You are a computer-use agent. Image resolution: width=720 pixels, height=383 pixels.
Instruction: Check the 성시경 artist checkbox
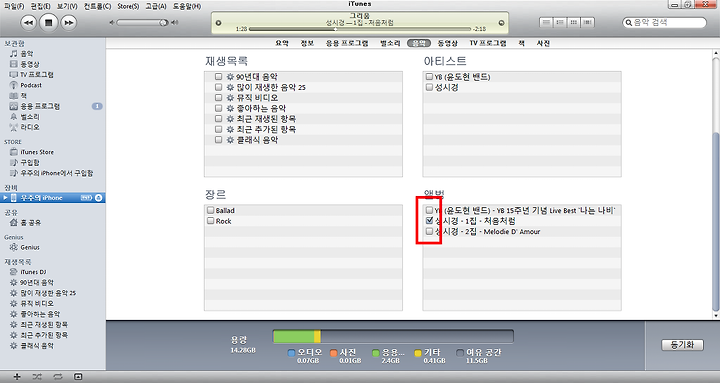click(429, 87)
